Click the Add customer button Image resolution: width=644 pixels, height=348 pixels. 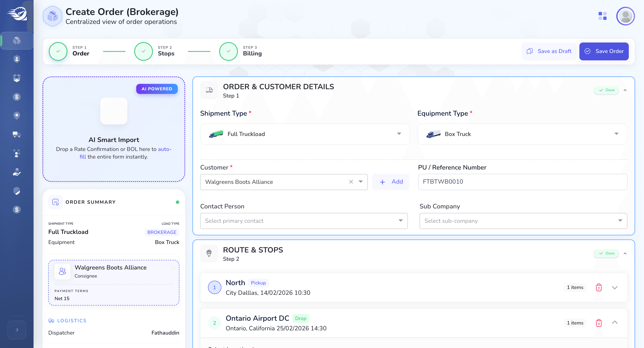pos(391,182)
